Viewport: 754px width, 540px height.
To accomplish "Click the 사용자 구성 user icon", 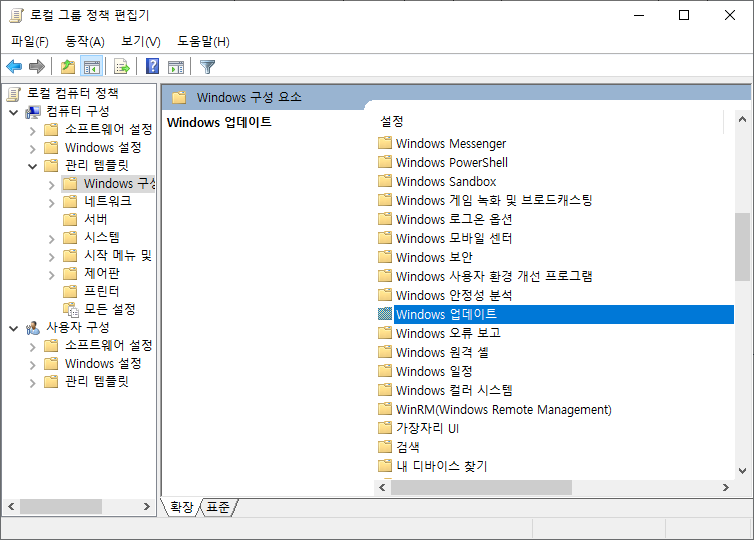I will [x=33, y=328].
